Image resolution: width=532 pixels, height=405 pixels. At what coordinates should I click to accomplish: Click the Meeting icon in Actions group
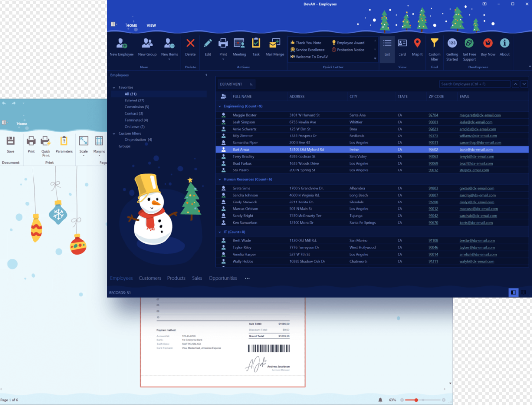point(239,47)
